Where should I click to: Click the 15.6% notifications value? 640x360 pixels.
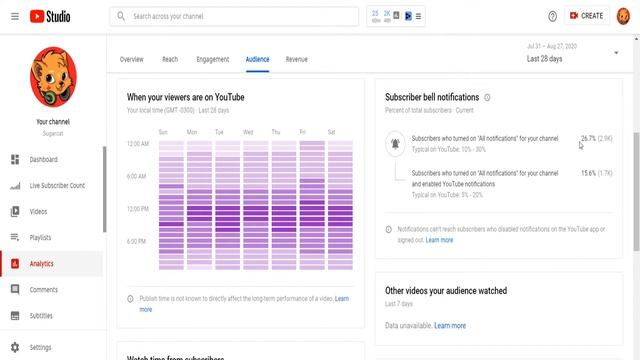[588, 173]
